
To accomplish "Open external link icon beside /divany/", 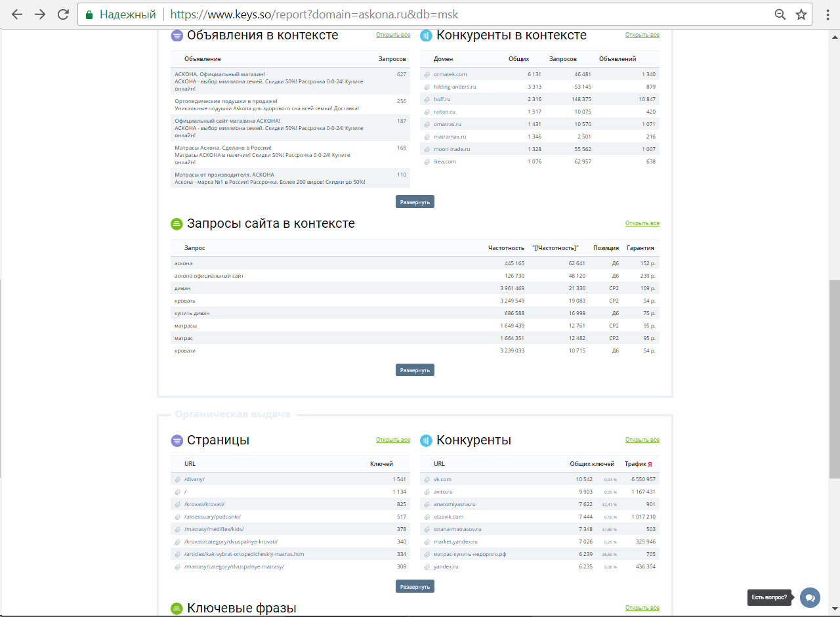I will 177,479.
